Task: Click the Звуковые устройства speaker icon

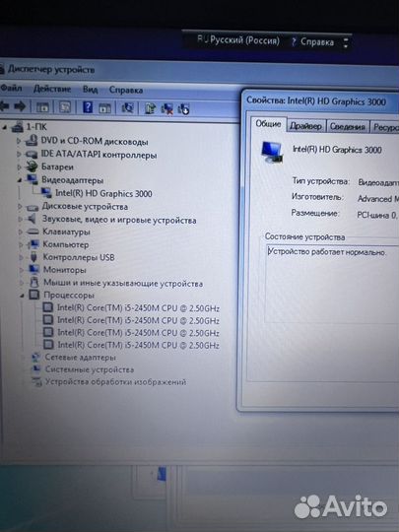Action: 33,219
